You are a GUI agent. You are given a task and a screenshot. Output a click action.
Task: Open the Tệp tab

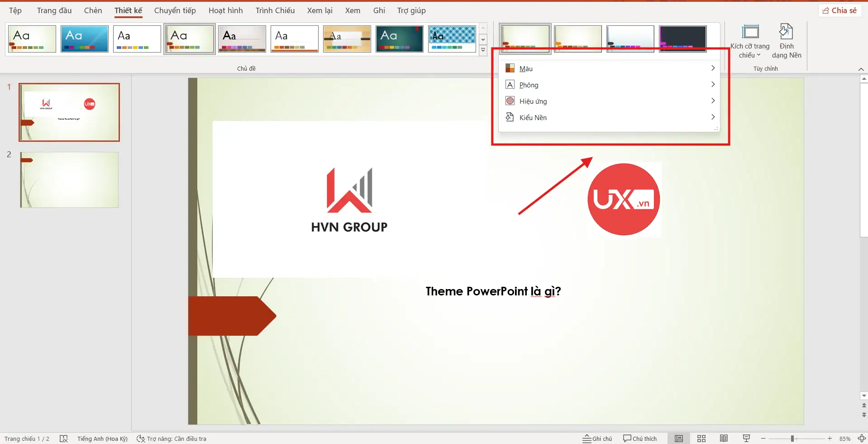pos(15,10)
